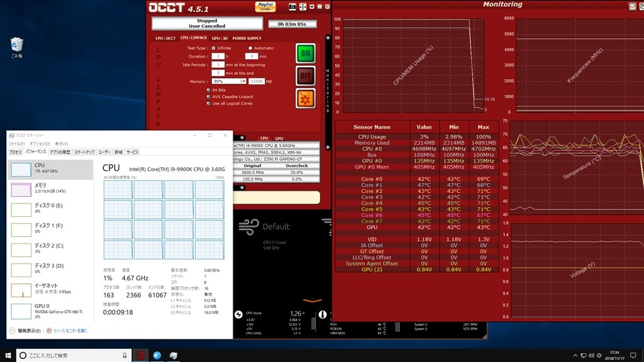644x362 pixels.
Task: Select ディスク 0 (E:) in the sidebar
Action: click(50, 209)
